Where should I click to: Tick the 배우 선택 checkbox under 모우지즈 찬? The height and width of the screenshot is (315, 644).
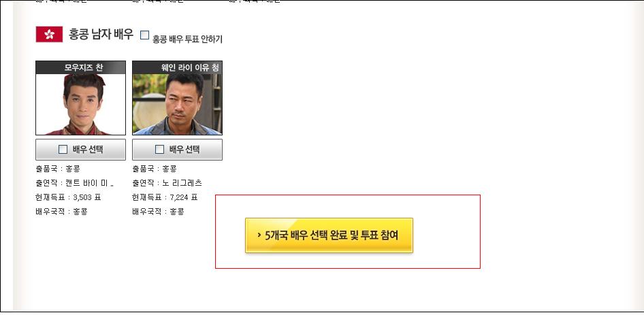pos(63,150)
